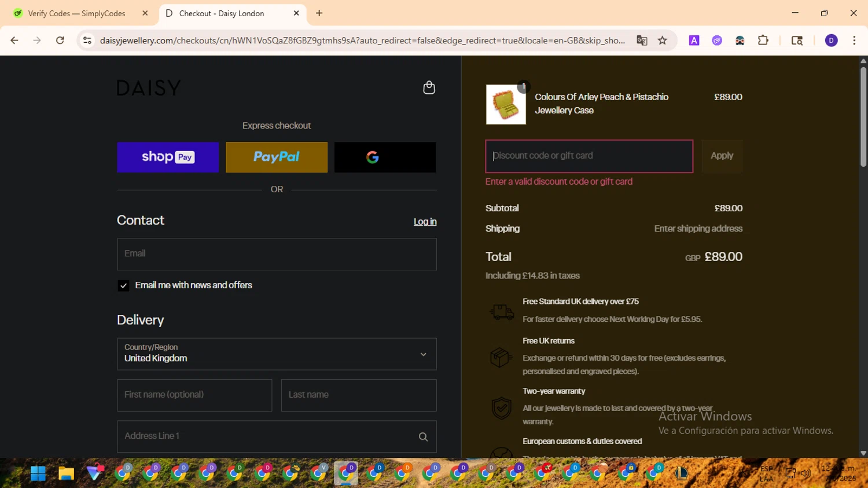Viewport: 868px width, 488px height.
Task: Click the Email input field
Action: point(277,254)
